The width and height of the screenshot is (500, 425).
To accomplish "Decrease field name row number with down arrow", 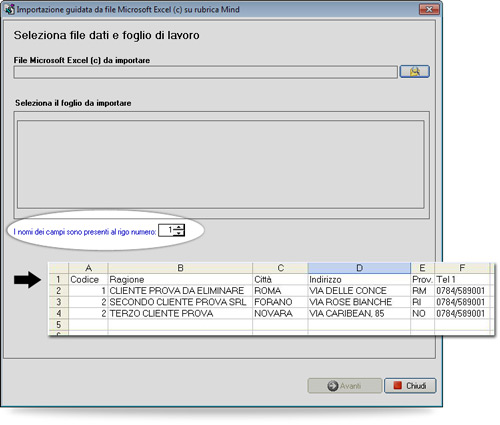I will point(179,233).
